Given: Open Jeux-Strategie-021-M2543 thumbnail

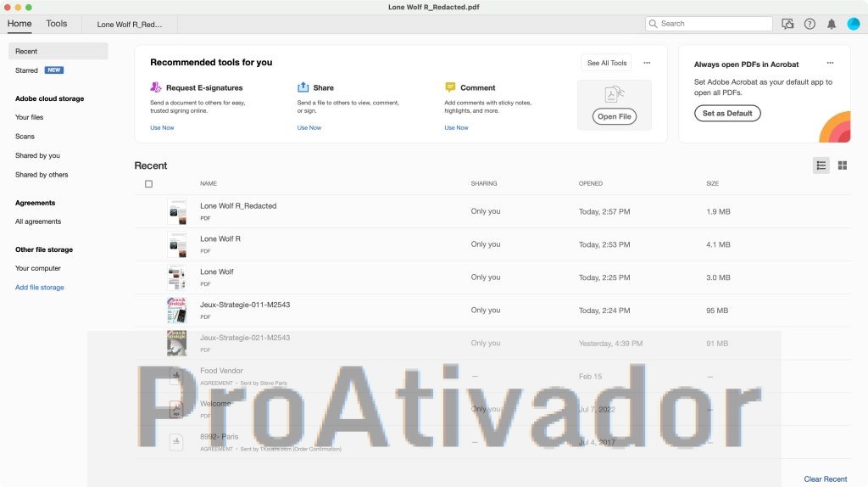Looking at the screenshot, I should [177, 343].
